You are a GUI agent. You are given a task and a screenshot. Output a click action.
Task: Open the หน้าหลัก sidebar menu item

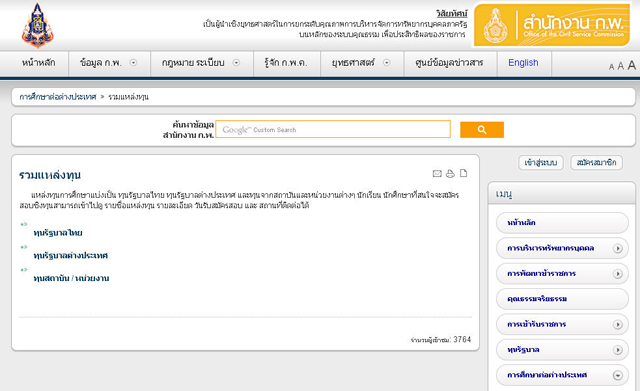[562, 223]
